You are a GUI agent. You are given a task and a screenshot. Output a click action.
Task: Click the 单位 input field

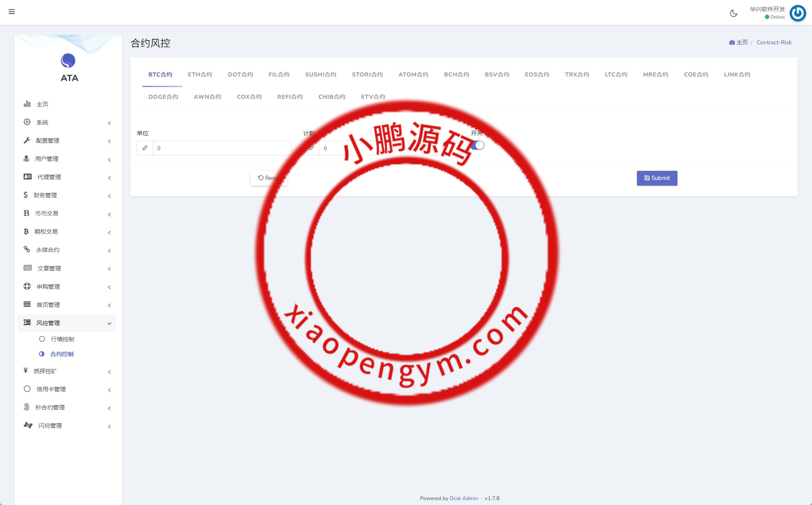tap(222, 148)
